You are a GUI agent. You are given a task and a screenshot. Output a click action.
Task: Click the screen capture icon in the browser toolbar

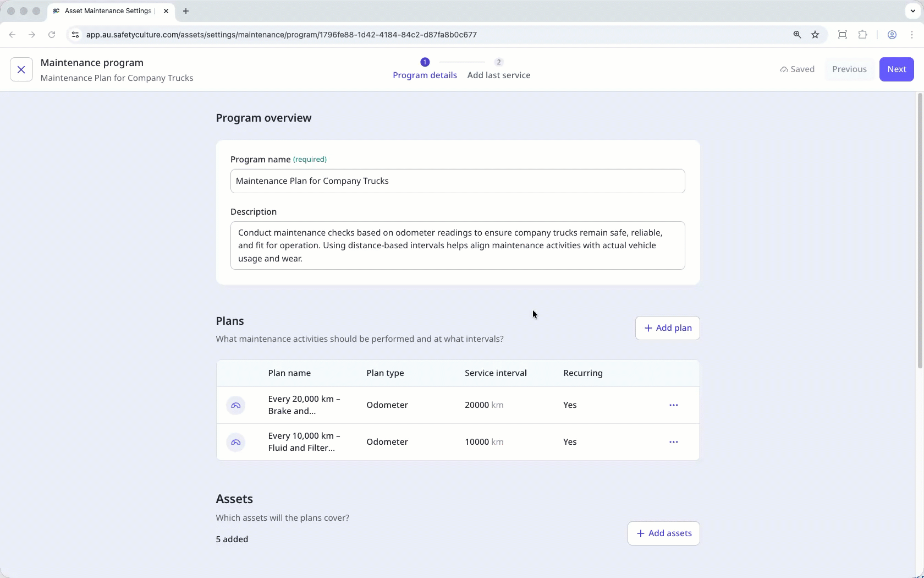pyautogui.click(x=842, y=35)
